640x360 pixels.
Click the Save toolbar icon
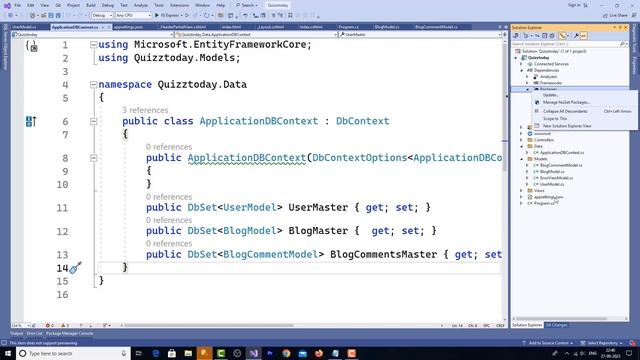click(x=51, y=16)
